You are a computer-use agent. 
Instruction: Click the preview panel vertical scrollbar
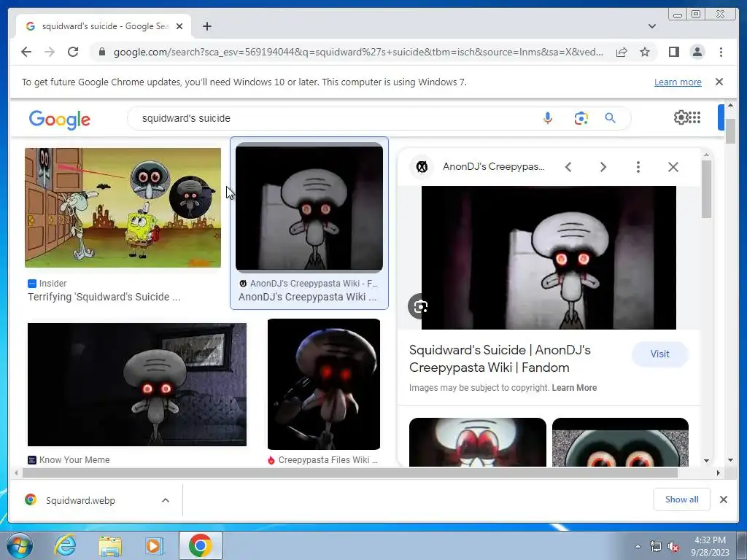coord(706,189)
